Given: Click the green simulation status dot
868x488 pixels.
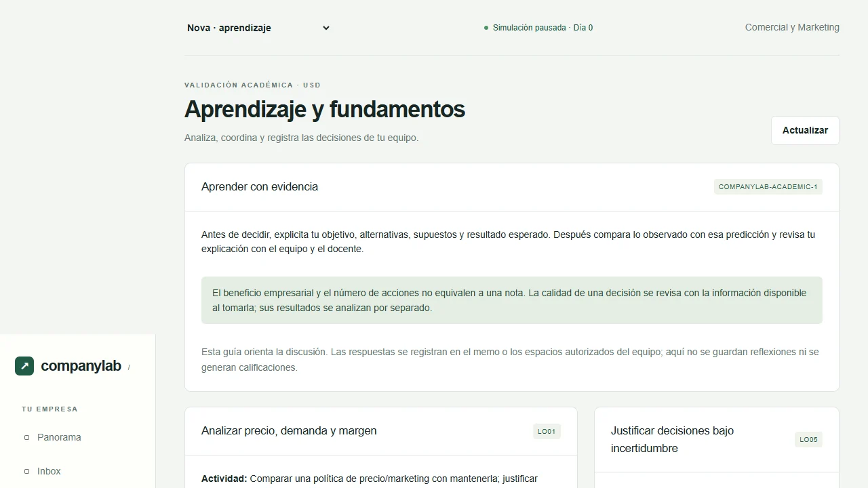Looking at the screenshot, I should coord(486,28).
